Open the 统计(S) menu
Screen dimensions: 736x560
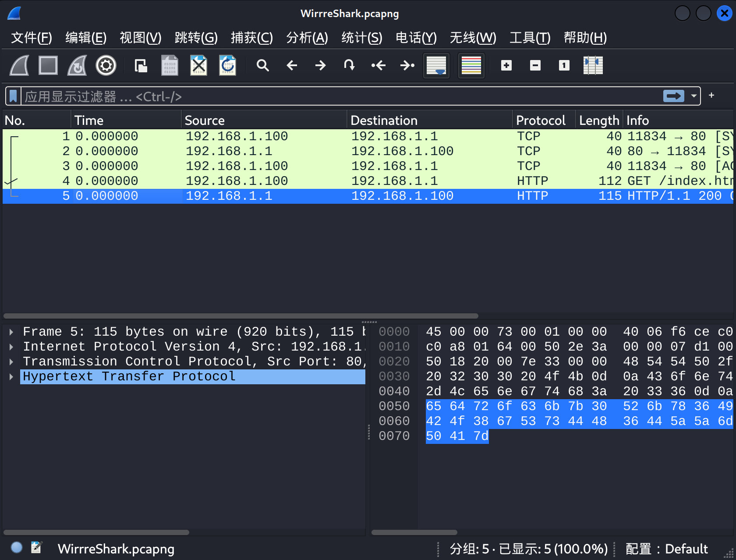(362, 38)
